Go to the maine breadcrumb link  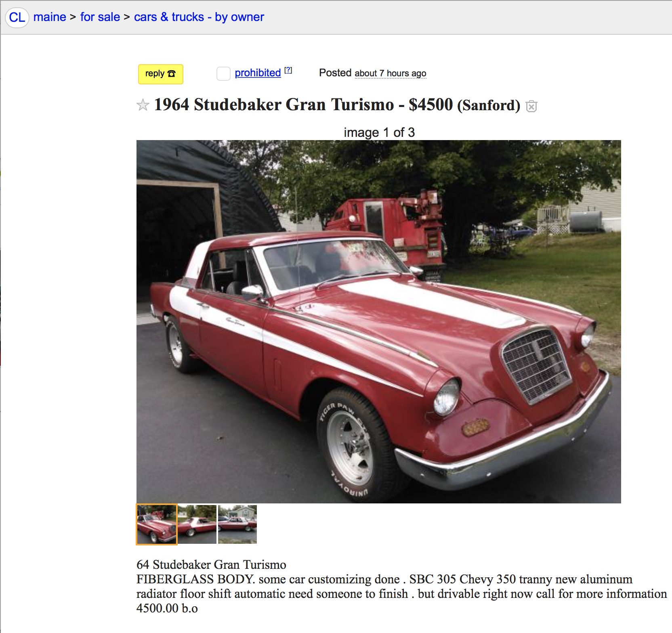50,17
